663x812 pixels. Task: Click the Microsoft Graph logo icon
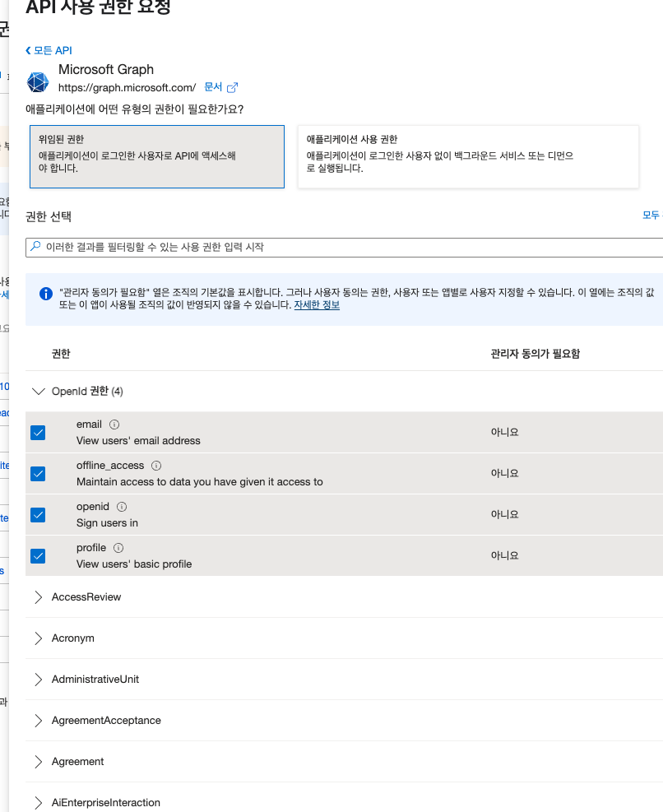[x=38, y=81]
